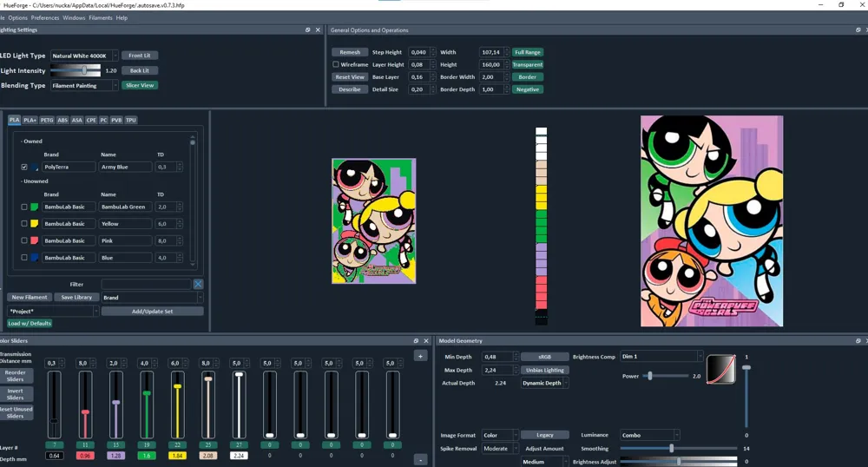Image resolution: width=868 pixels, height=467 pixels.
Task: Click the Describe button
Action: coord(350,89)
